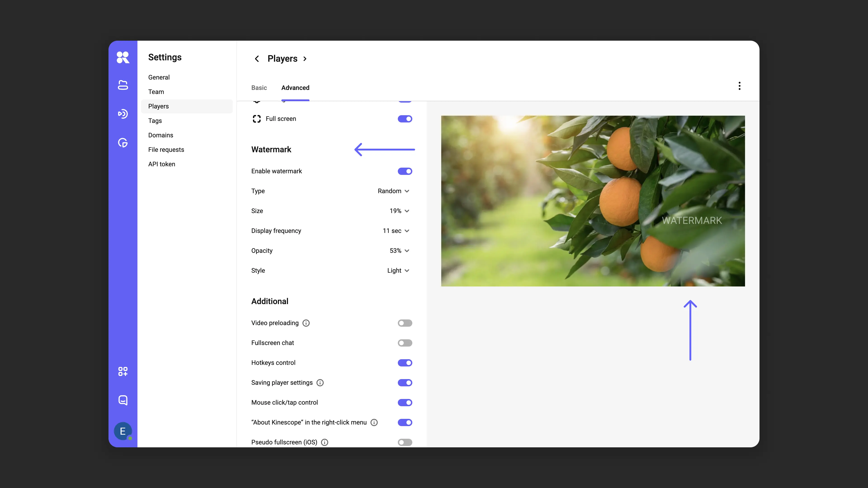Enable Pseudo fullscreen (iOS) switch
Screen dimensions: 868x488
pos(405,442)
